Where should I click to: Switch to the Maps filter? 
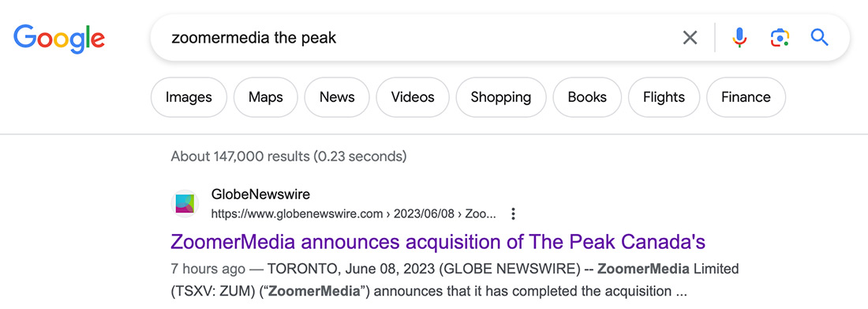tap(266, 97)
